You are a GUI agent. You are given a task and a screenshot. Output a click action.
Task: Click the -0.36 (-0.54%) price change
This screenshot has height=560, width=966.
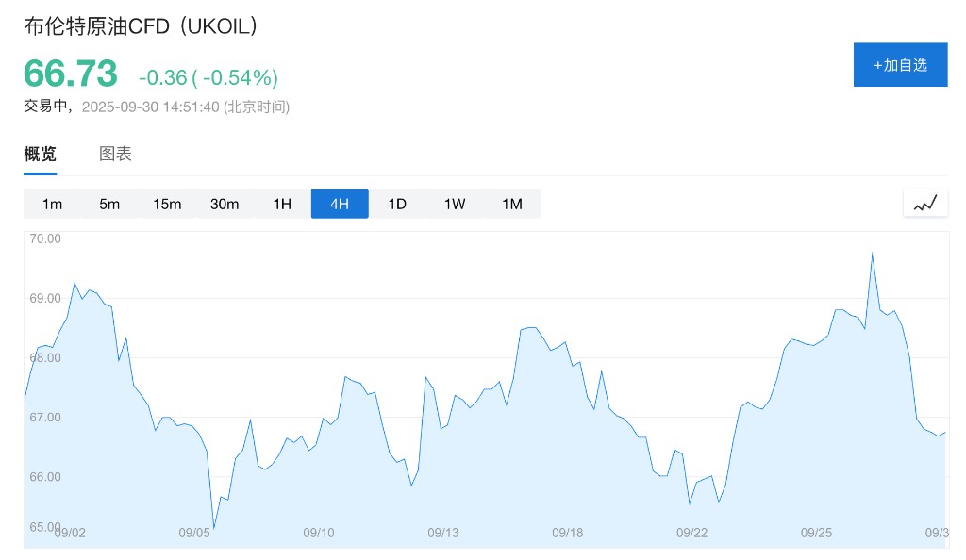[x=208, y=77]
